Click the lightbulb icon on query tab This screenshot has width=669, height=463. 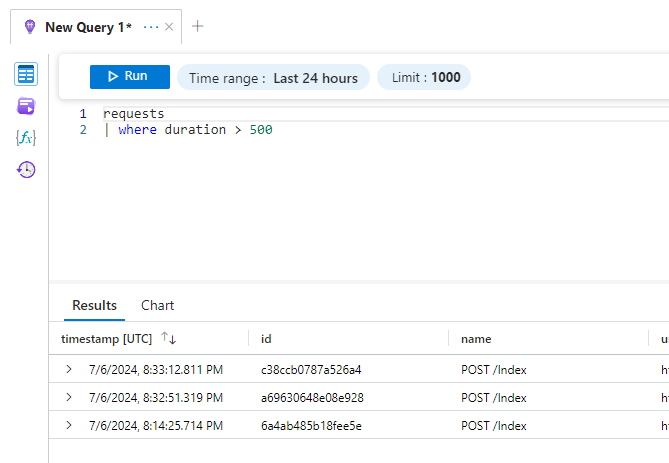click(x=30, y=27)
